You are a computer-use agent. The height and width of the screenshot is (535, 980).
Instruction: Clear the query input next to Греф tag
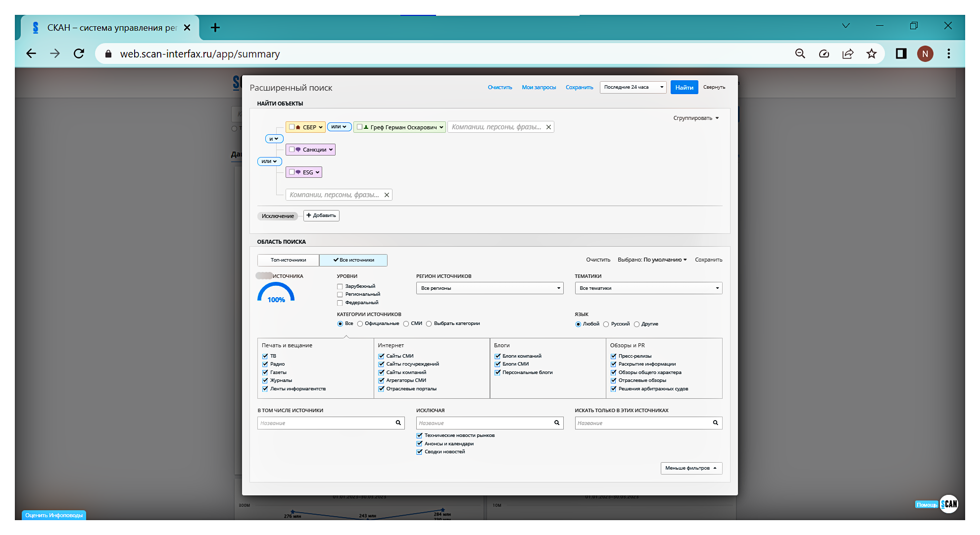point(548,127)
